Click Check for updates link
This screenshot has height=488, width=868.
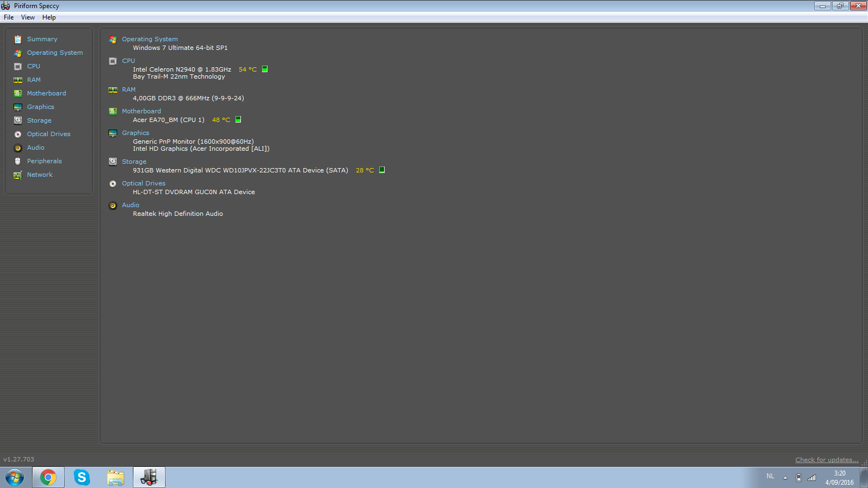827,460
